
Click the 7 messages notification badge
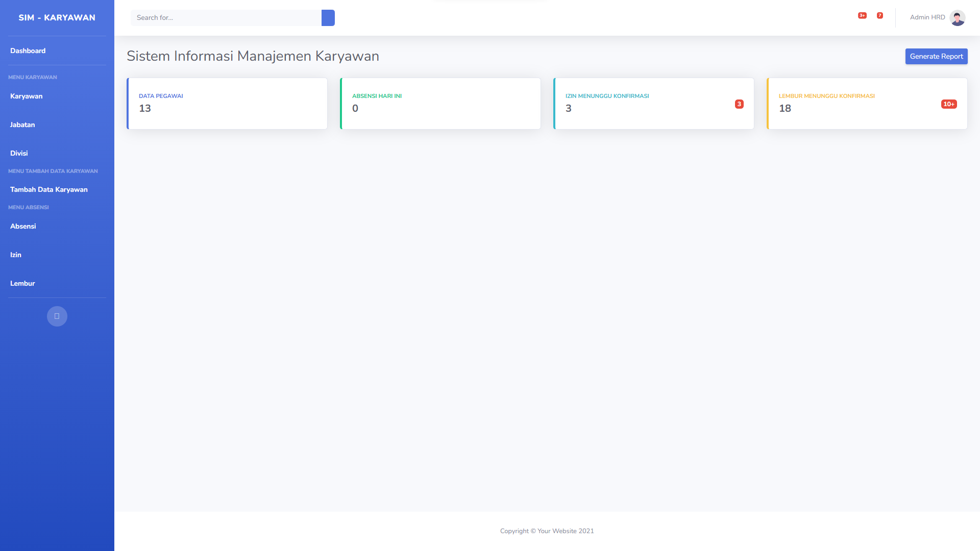880,16
